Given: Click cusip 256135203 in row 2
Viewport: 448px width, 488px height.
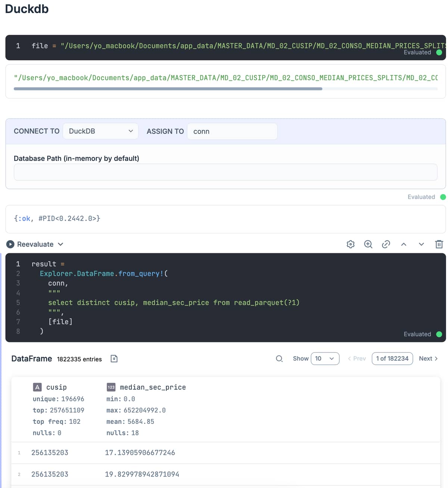Looking at the screenshot, I should [x=50, y=474].
